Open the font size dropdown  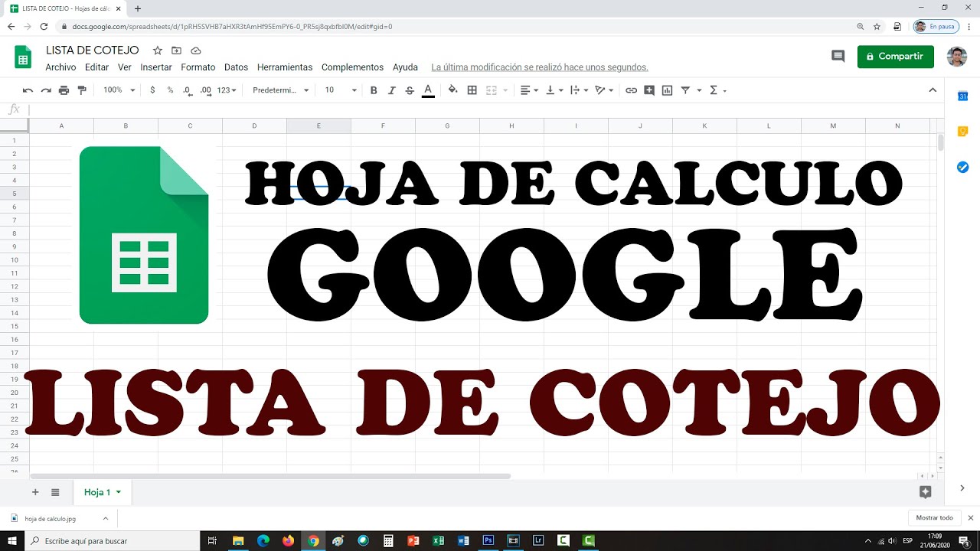click(x=341, y=90)
